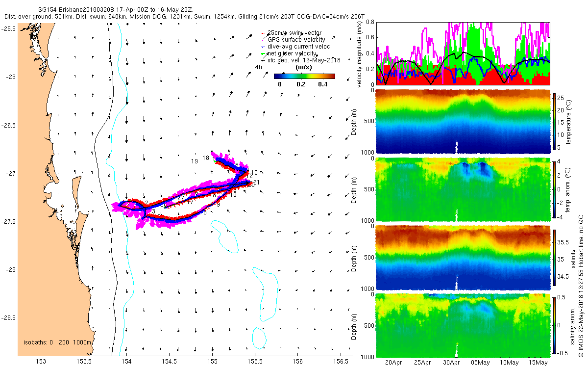Click the salinity anom. colorbar
The image size is (588, 368).
tap(555, 325)
